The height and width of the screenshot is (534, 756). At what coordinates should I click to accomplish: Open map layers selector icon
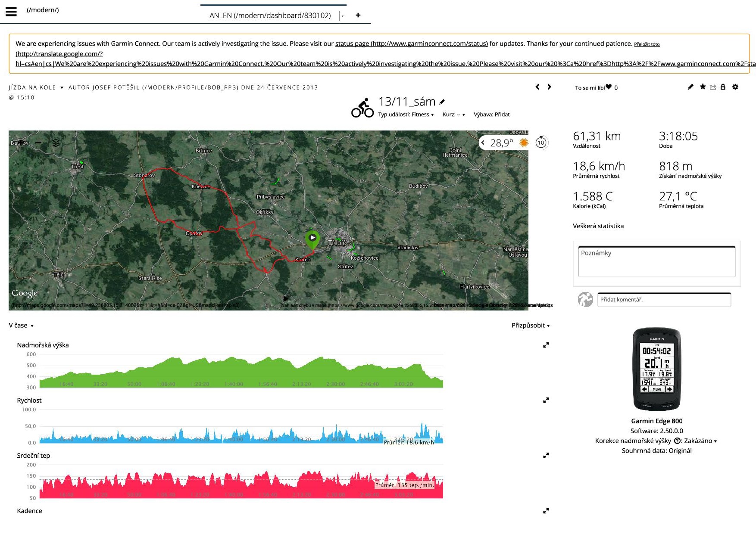point(56,143)
